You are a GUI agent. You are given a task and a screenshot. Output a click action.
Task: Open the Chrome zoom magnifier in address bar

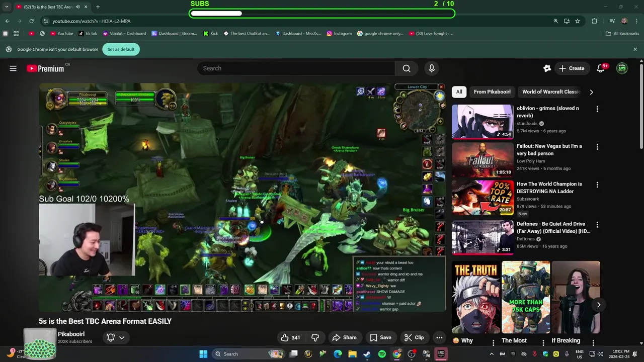(x=556, y=21)
